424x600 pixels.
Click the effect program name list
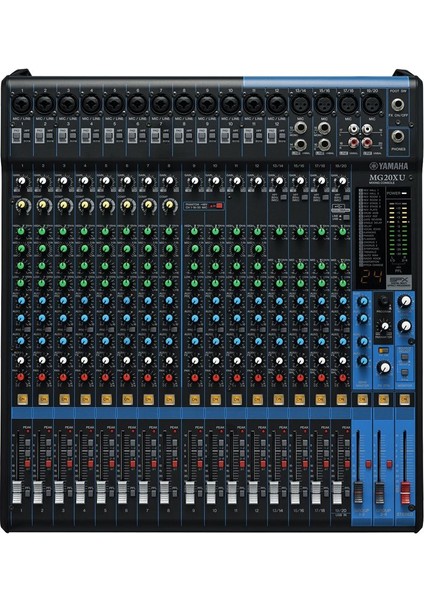point(371,228)
